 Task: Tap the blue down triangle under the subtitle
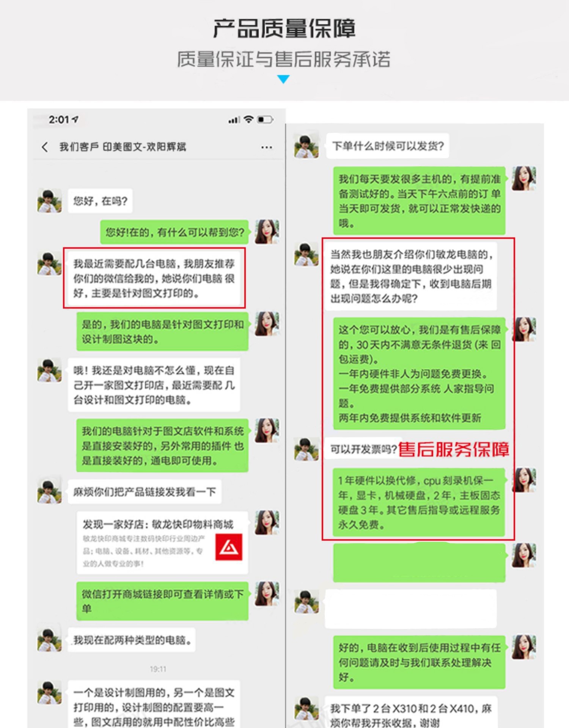click(283, 79)
